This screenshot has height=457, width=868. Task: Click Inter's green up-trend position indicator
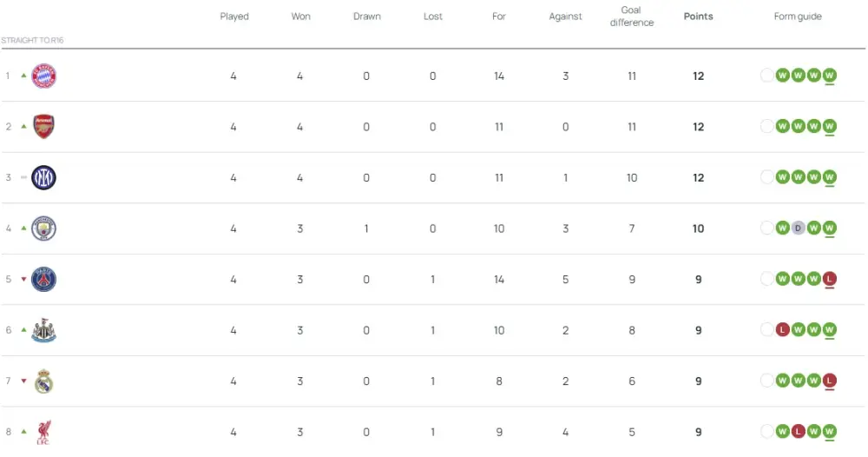pos(23,178)
